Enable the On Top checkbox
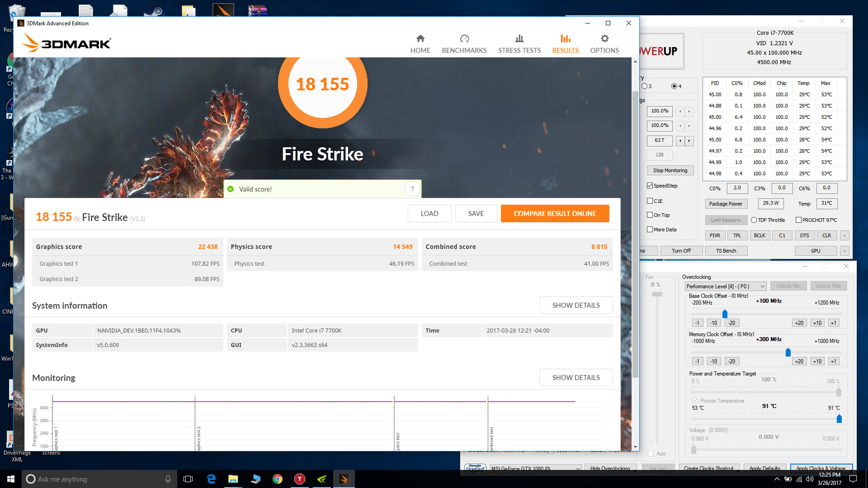 (650, 215)
